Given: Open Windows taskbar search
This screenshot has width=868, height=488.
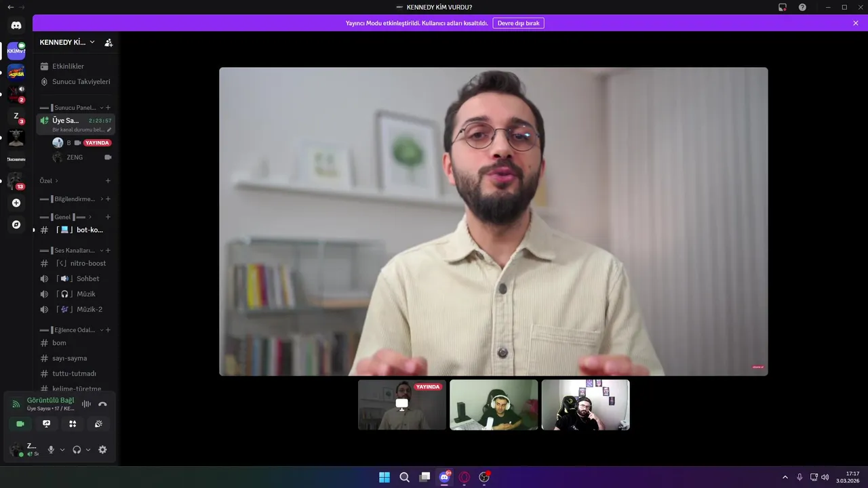Looking at the screenshot, I should pyautogui.click(x=404, y=477).
